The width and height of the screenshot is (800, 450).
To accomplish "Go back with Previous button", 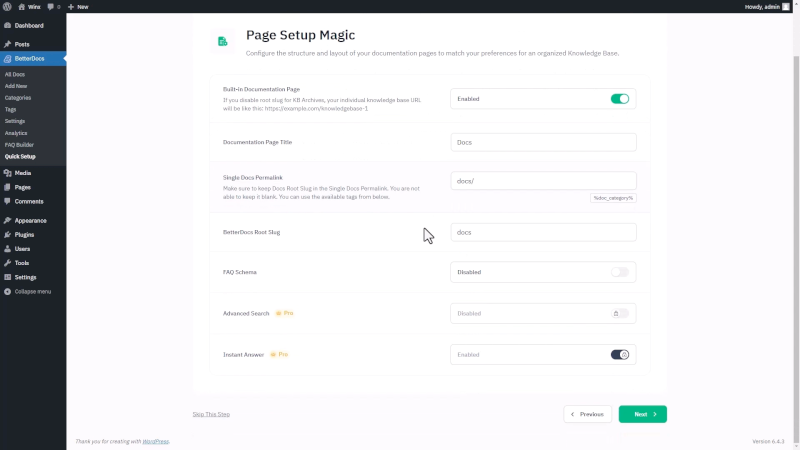I will [587, 414].
